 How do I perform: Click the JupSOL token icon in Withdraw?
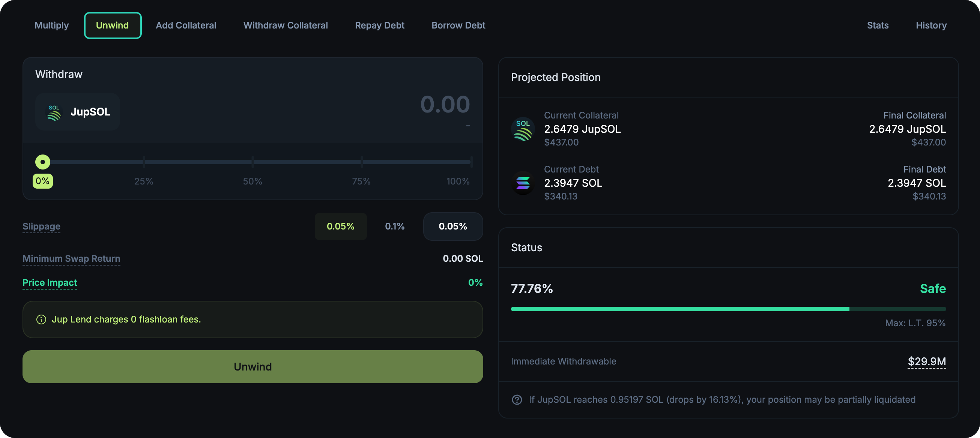pyautogui.click(x=54, y=112)
